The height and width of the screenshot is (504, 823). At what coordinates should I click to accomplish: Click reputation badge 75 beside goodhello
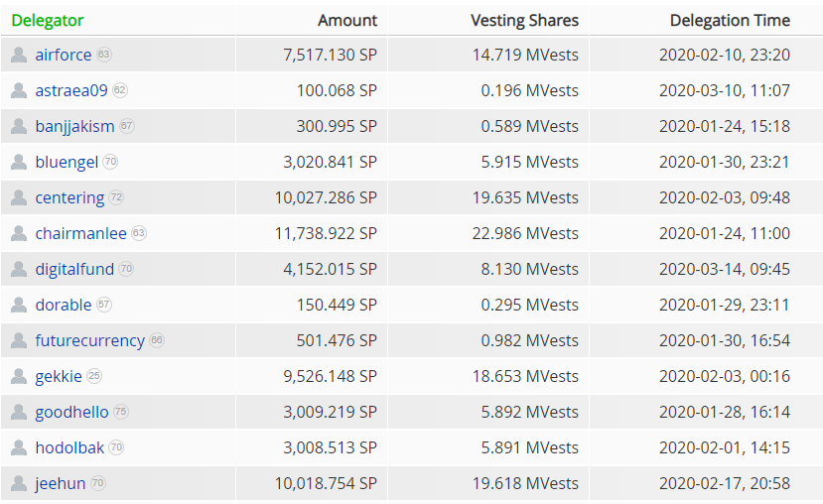pos(121,413)
